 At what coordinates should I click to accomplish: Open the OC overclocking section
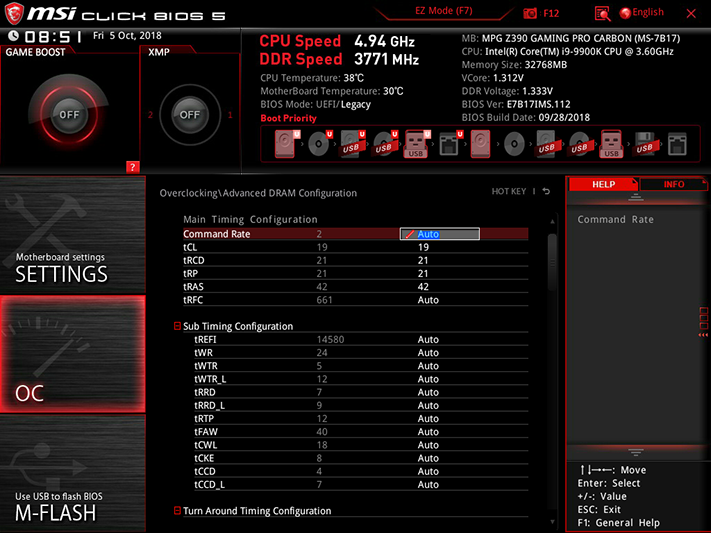click(x=73, y=354)
